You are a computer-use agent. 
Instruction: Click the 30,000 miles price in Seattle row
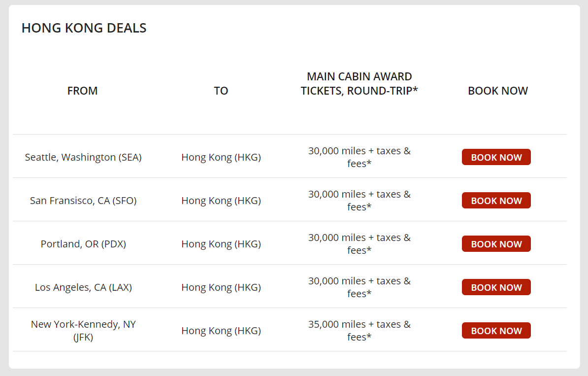pos(359,151)
